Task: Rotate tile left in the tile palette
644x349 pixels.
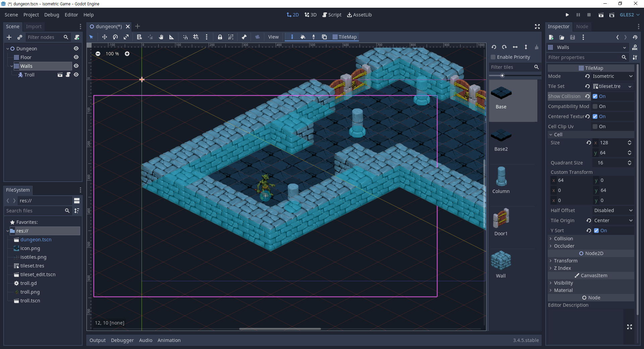Action: (494, 47)
